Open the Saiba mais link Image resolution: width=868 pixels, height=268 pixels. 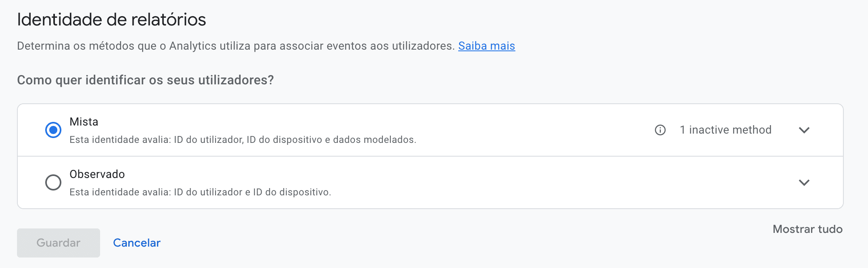(486, 46)
